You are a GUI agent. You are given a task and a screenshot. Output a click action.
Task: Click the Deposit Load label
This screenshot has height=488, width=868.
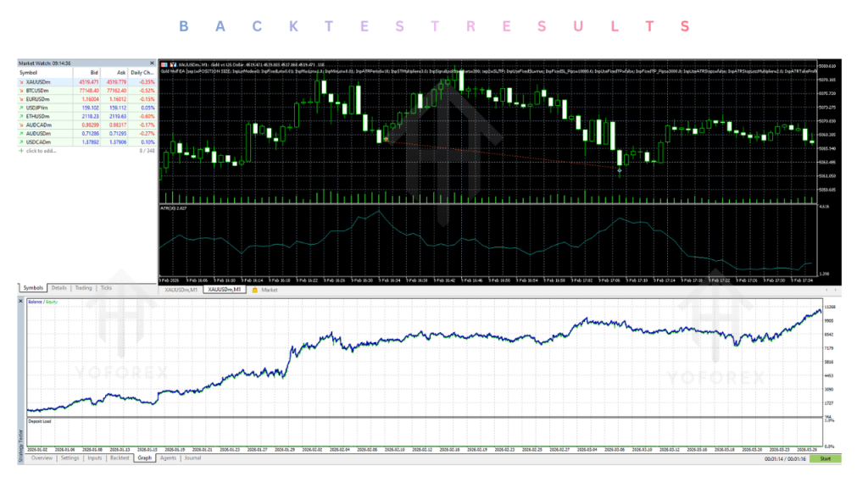[x=40, y=422]
